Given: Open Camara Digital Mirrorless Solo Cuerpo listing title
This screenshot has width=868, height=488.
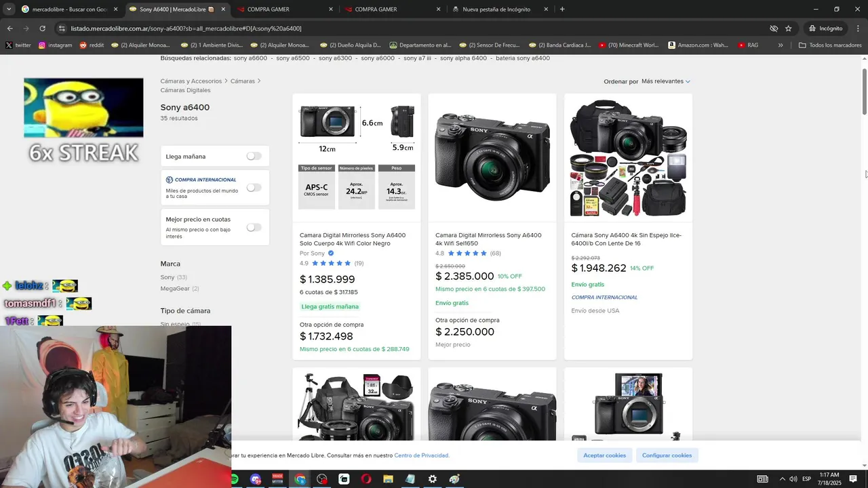Looking at the screenshot, I should (x=353, y=239).
